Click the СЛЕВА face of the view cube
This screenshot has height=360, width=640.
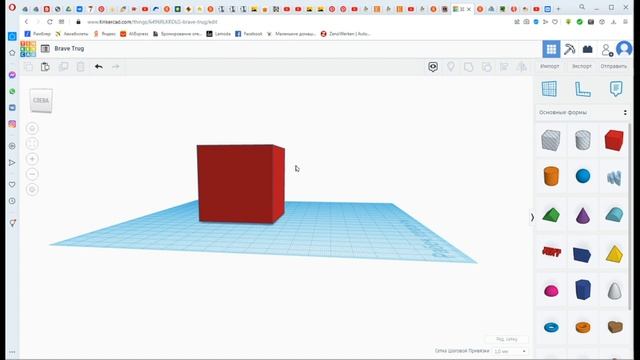point(41,100)
